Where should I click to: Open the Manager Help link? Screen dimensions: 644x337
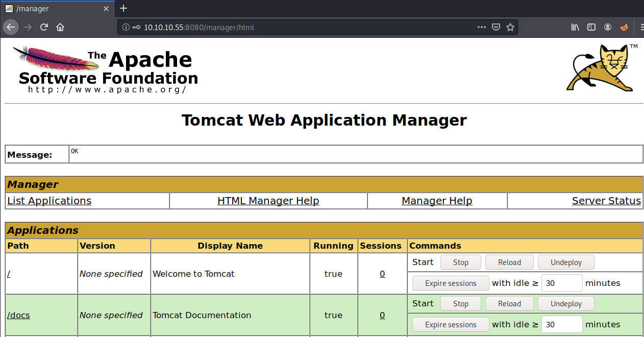pyautogui.click(x=437, y=201)
